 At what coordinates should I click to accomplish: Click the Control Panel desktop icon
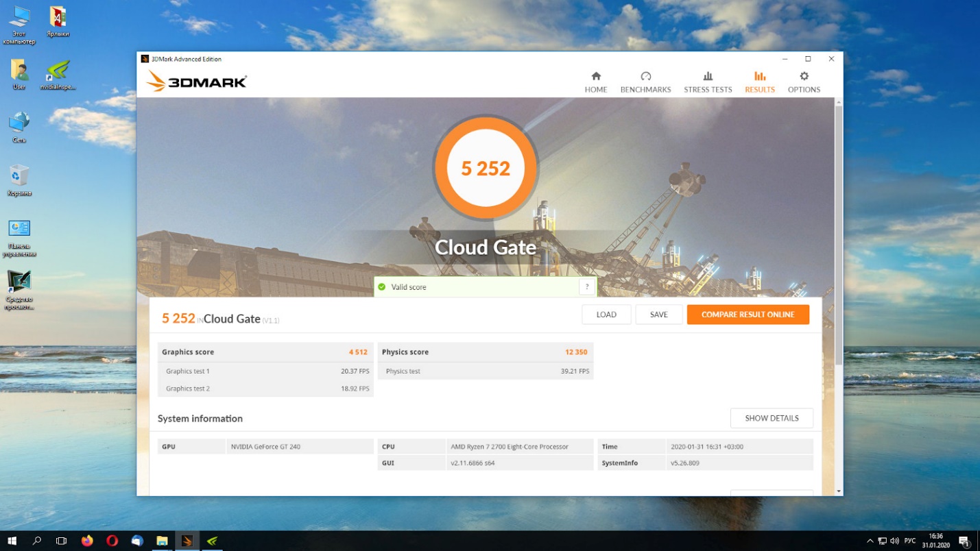[19, 237]
